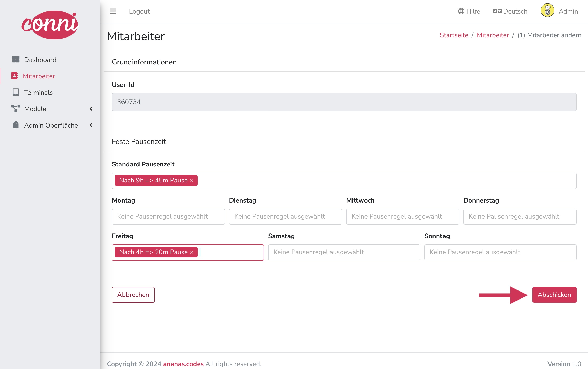Viewport: 588px width, 369px height.
Task: Click the Terminals tablet icon
Action: 16,92
